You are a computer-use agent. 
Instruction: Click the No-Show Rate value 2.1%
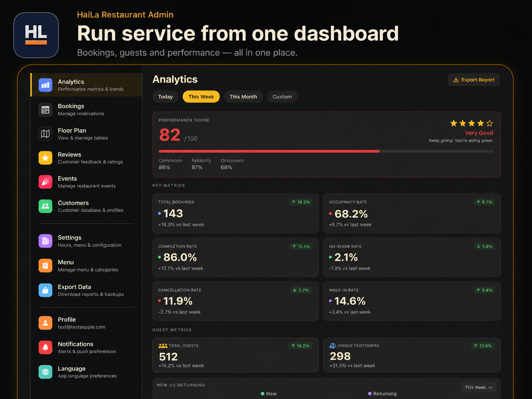pyautogui.click(x=346, y=257)
